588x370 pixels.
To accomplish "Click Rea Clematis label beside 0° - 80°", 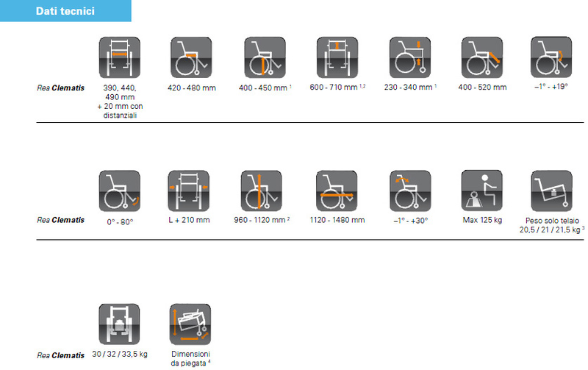I will [x=61, y=220].
